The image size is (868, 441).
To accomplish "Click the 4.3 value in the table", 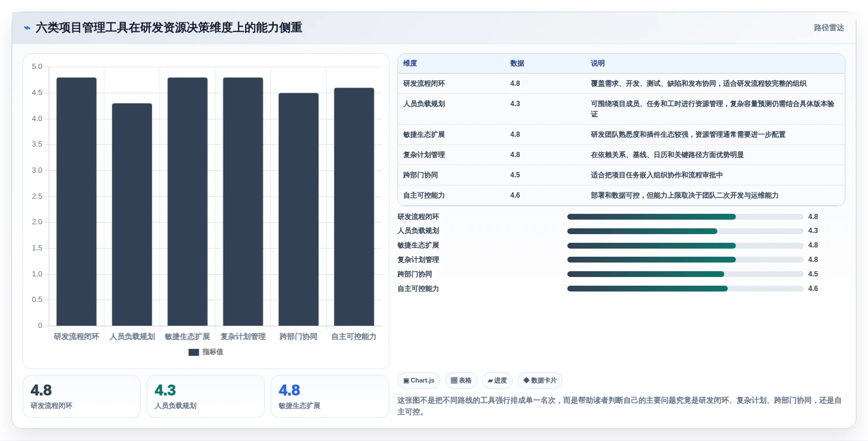I will click(x=515, y=104).
